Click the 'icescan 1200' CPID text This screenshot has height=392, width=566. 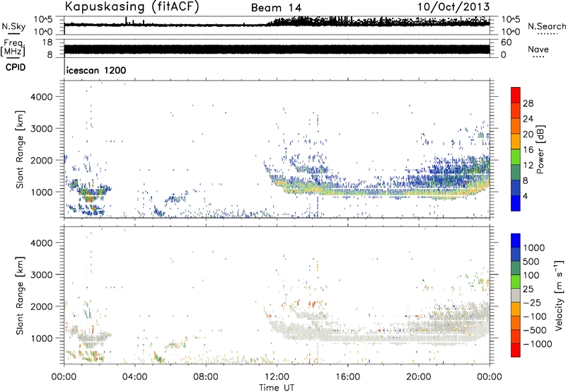tap(96, 70)
